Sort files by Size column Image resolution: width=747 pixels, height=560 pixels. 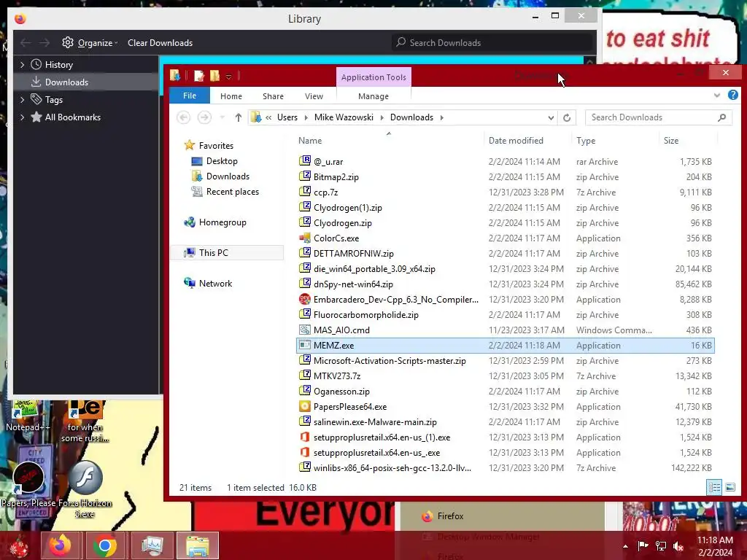(671, 141)
